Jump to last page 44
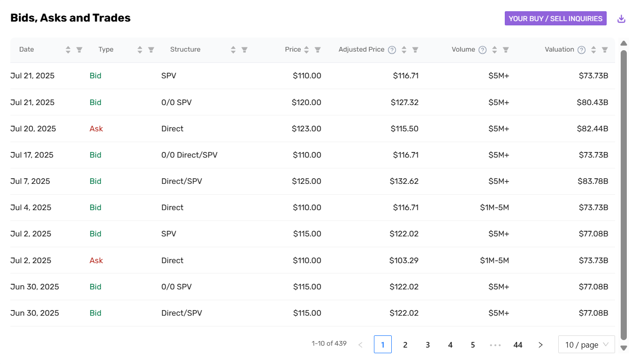Image resolution: width=639 pixels, height=364 pixels. (x=518, y=345)
